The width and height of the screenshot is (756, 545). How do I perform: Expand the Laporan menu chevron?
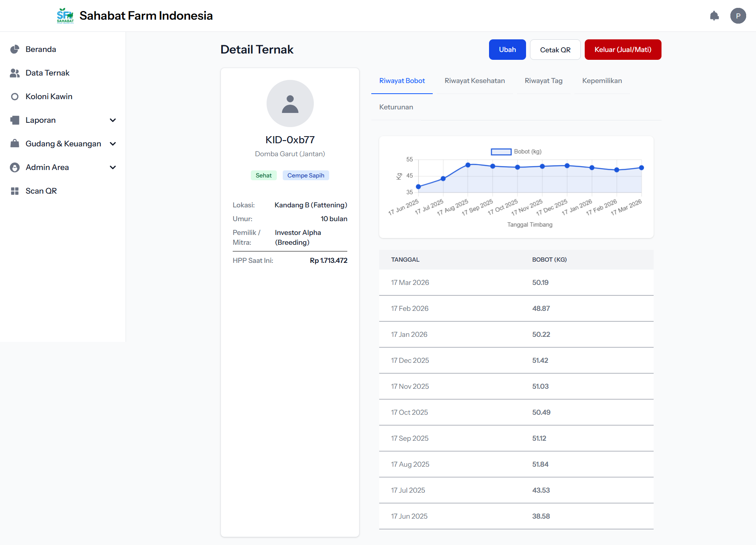pos(113,120)
